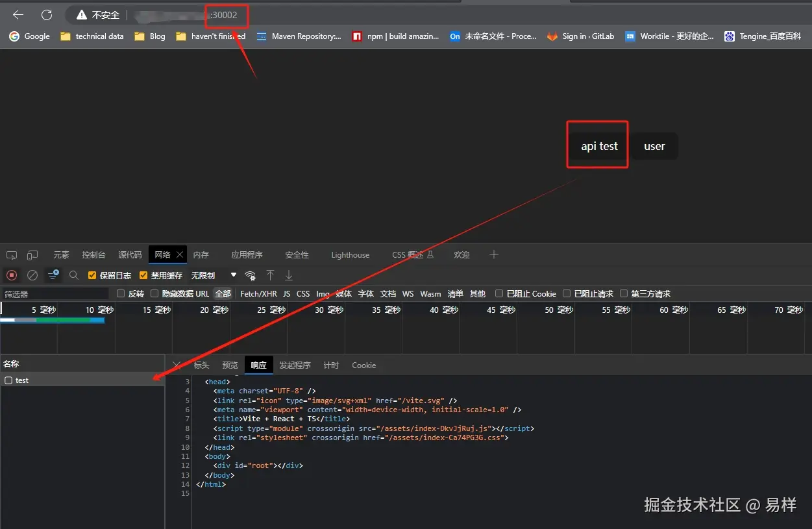Filter requests by 清单 (Manifest)

[x=456, y=294]
